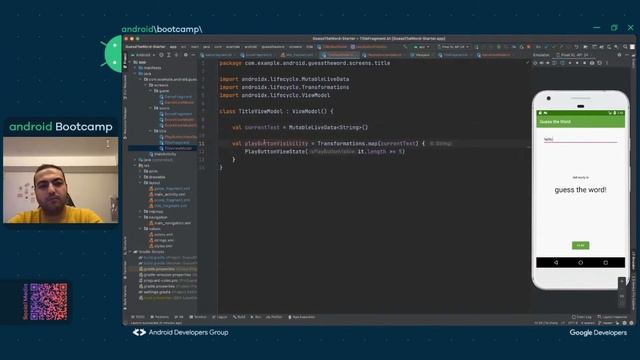Locate the opened file in Project tree
This screenshot has height=360, width=640.
point(161,55)
